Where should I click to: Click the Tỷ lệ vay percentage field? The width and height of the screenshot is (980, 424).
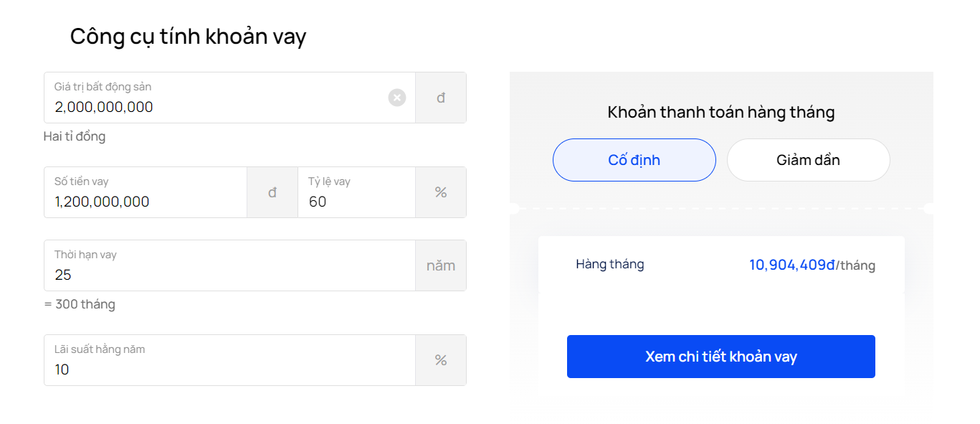click(356, 192)
